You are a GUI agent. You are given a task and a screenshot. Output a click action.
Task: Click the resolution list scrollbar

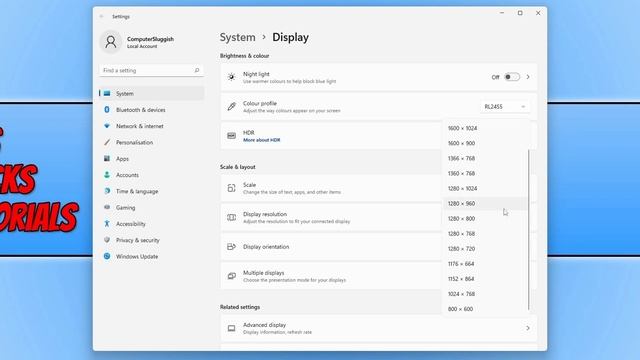coord(529,229)
